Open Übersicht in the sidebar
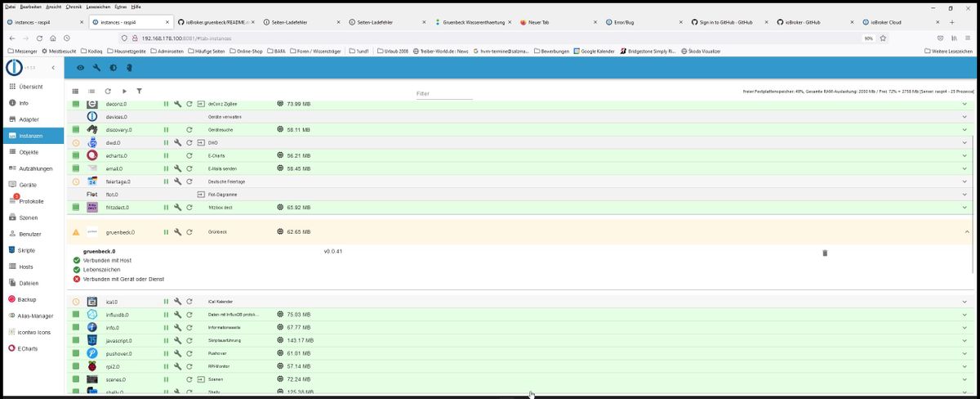The width and height of the screenshot is (980, 399). (x=33, y=87)
